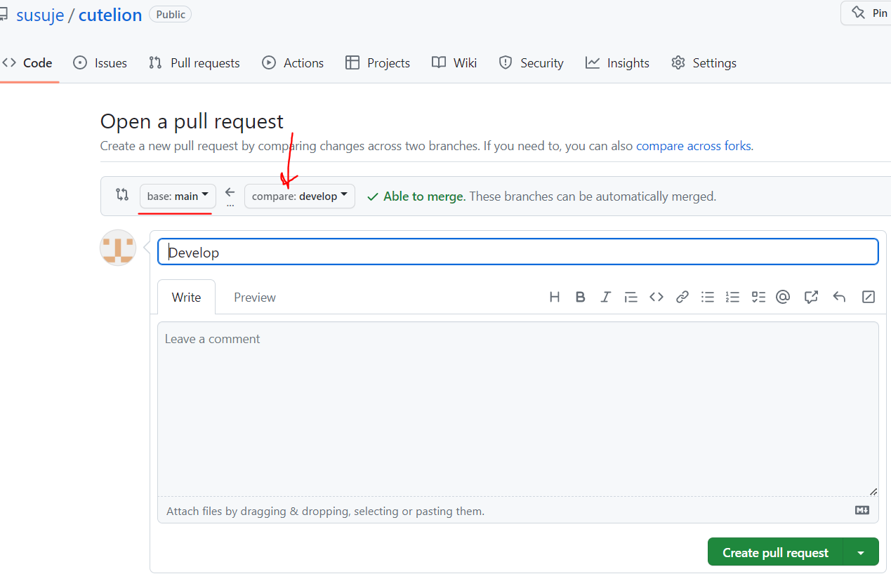Add a task list icon
The width and height of the screenshot is (891, 588).
(x=758, y=297)
